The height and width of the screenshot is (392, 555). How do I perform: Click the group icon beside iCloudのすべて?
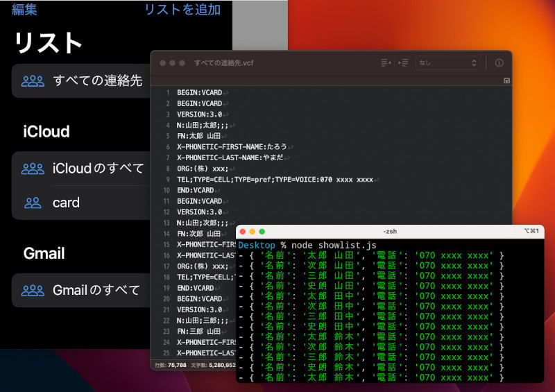click(33, 168)
